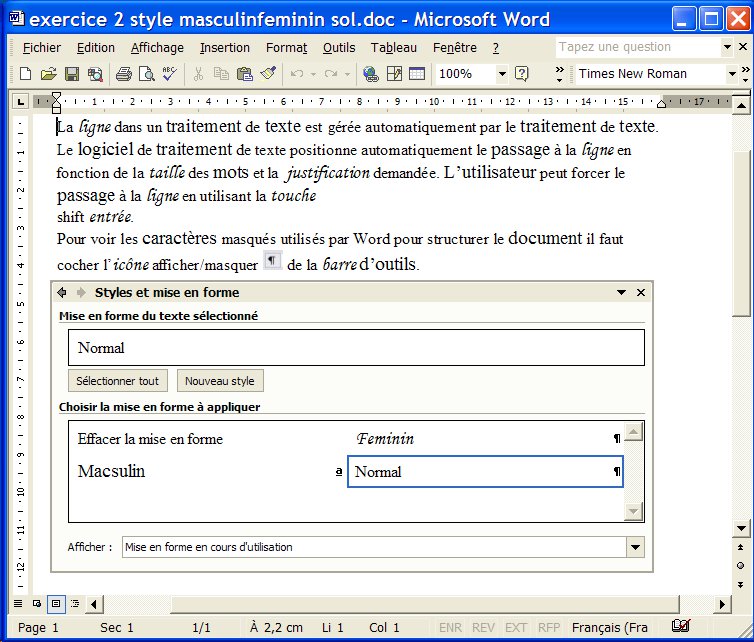Open the Insertion menu
This screenshot has height=642, width=754.
[x=225, y=48]
